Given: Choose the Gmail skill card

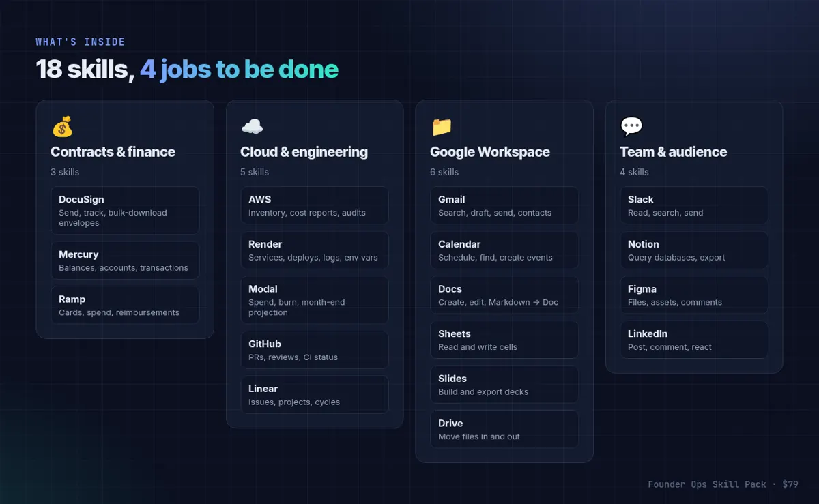Looking at the screenshot, I should pyautogui.click(x=504, y=205).
